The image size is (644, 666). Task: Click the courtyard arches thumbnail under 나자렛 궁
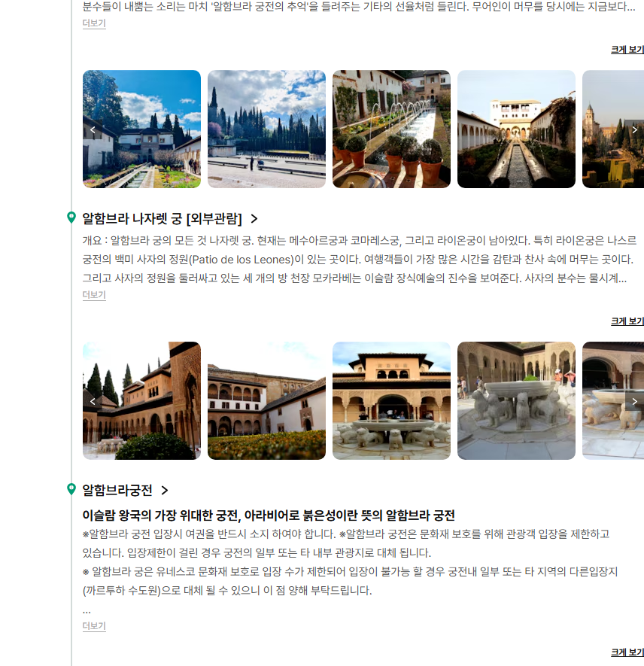(141, 400)
